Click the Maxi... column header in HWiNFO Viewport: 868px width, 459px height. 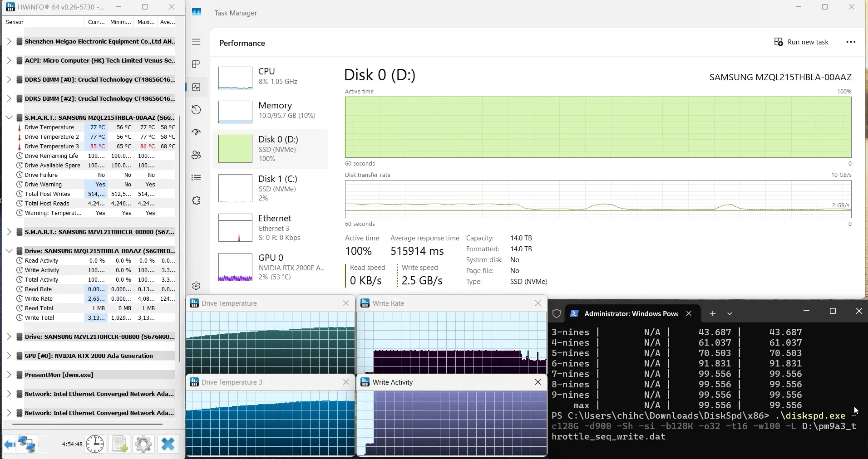pos(146,22)
